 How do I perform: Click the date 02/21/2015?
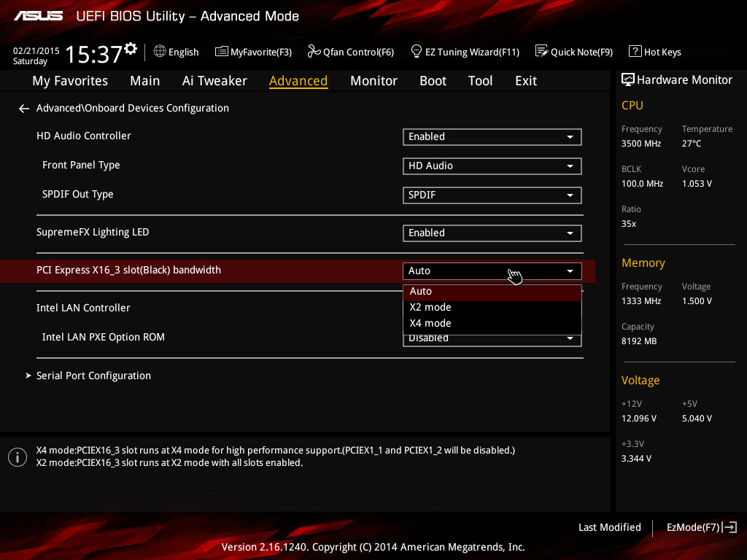point(36,50)
